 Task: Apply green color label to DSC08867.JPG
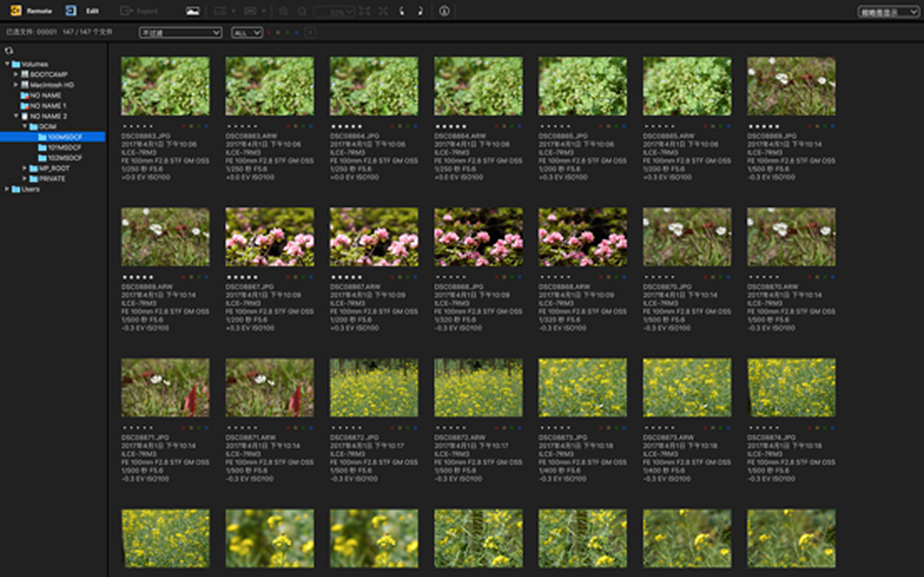(302, 276)
